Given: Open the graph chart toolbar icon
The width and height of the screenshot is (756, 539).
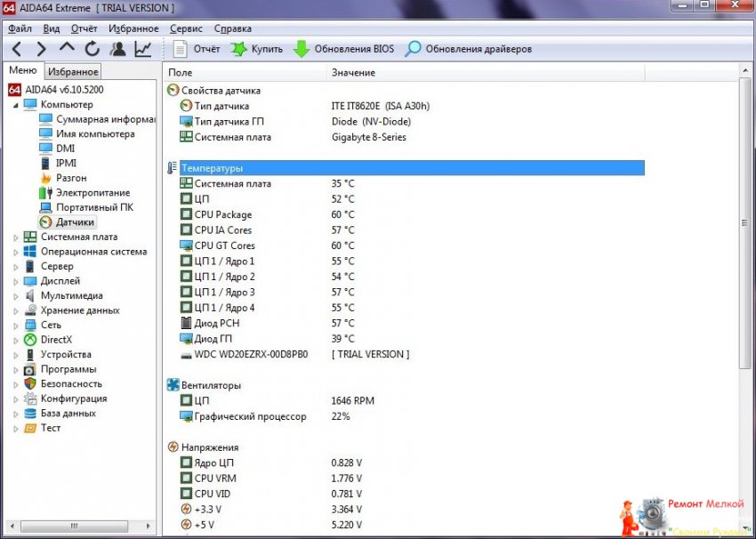Looking at the screenshot, I should 142,49.
